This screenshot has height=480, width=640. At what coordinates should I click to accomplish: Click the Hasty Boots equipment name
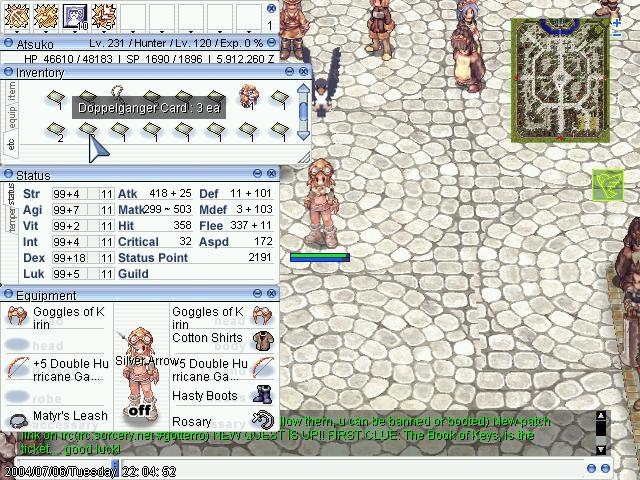click(204, 396)
